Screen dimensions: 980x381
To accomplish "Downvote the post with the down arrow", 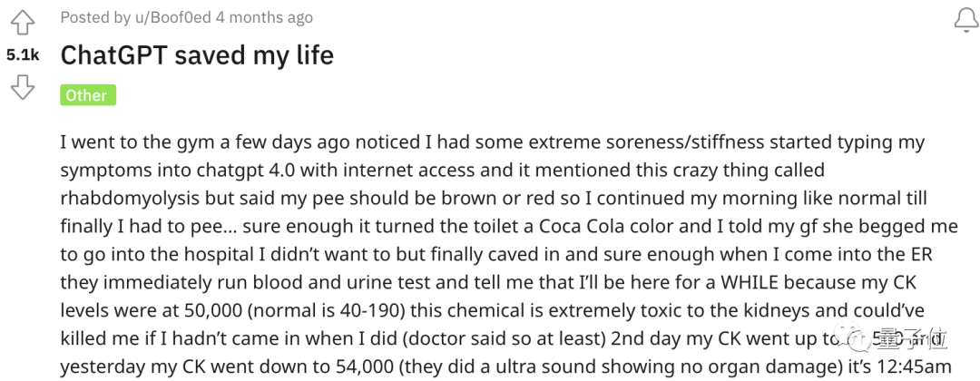I will tap(23, 87).
